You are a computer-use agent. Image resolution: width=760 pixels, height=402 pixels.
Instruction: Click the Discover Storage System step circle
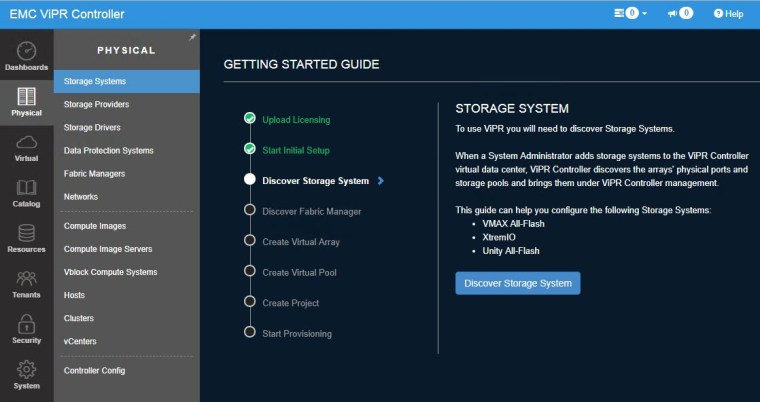pos(250,179)
